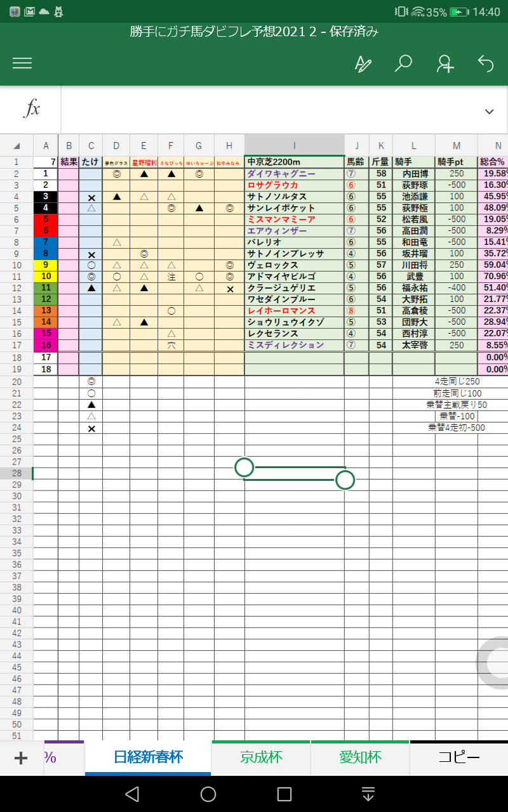508x812 pixels.
Task: Select row 28 header
Action: pyautogui.click(x=17, y=473)
